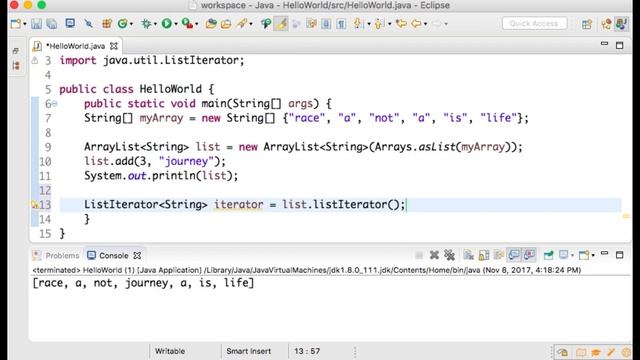This screenshot has width=640, height=360.
Task: Click the Clear Console icon
Action: tap(469, 255)
